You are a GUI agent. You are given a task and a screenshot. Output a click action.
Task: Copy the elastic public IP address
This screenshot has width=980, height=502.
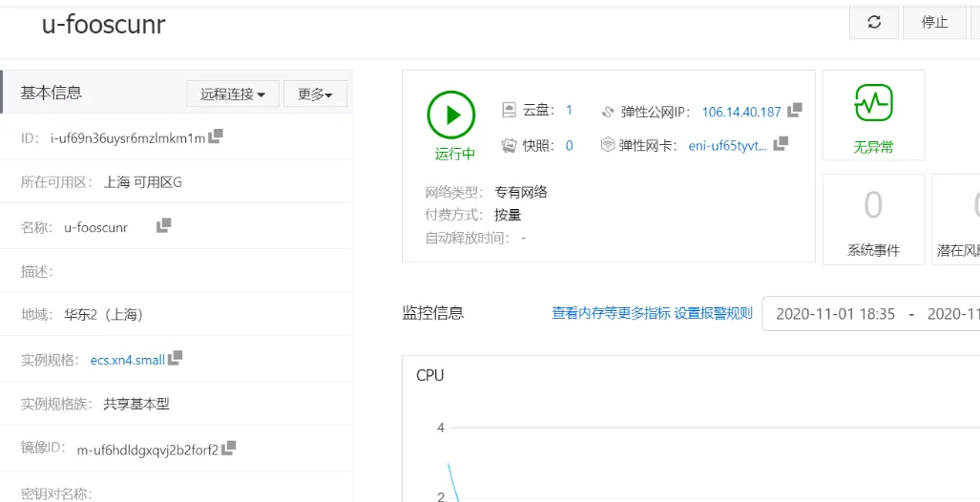coord(794,110)
